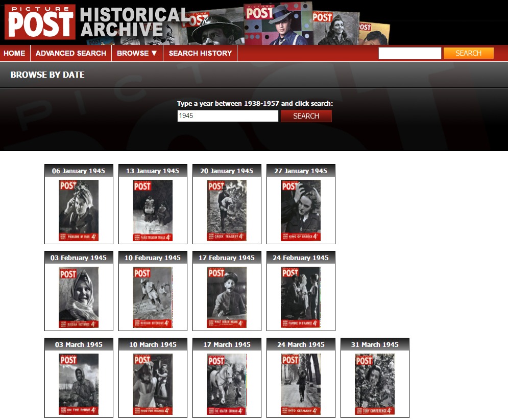Open the 10 March 1945 cover thumbnail

[x=153, y=384]
